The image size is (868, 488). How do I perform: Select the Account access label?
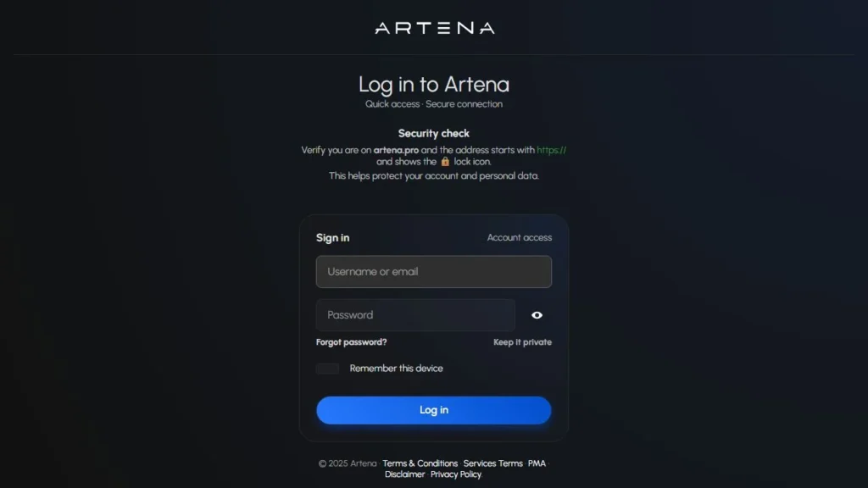coord(519,238)
